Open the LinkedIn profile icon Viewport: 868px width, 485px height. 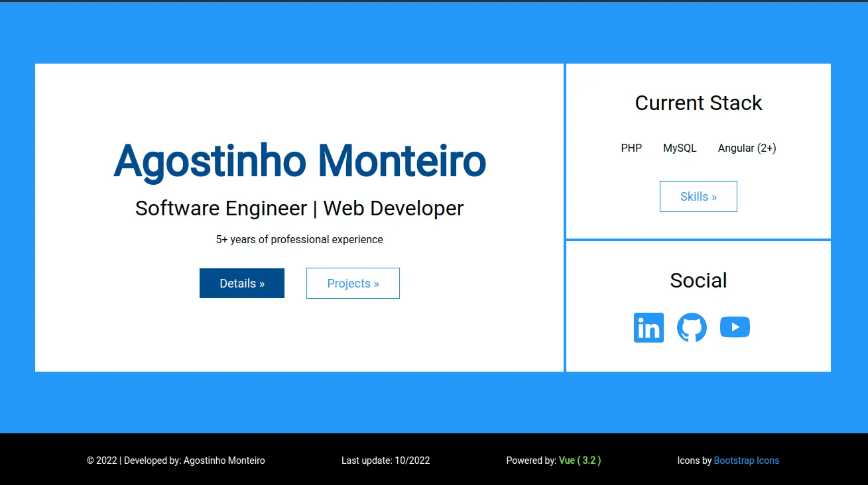point(649,327)
